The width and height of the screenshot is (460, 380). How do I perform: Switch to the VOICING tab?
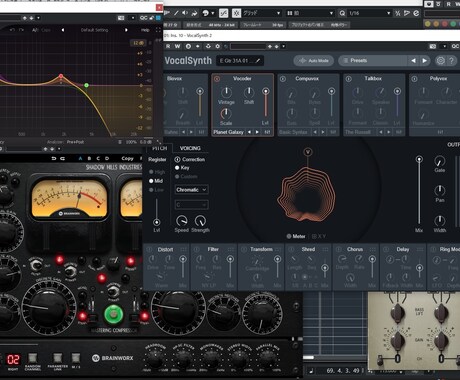click(190, 148)
